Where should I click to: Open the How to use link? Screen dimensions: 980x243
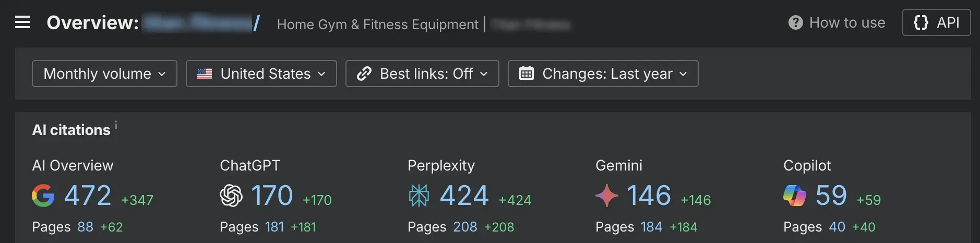(x=836, y=22)
